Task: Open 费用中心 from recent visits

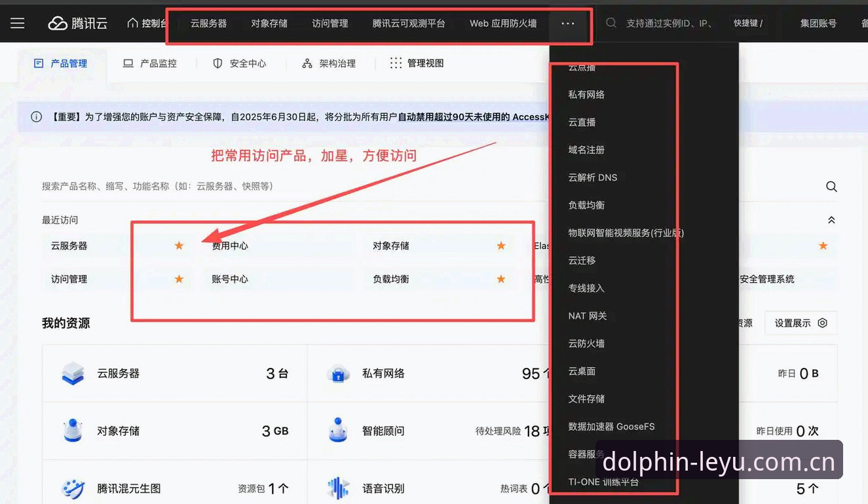Action: tap(230, 245)
